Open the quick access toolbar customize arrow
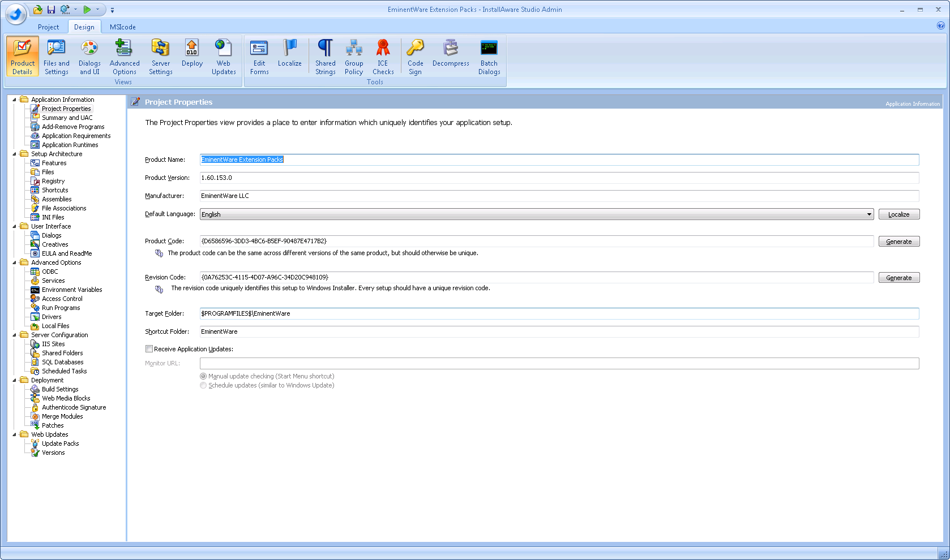Viewport: 950px width, 560px height. coord(112,10)
